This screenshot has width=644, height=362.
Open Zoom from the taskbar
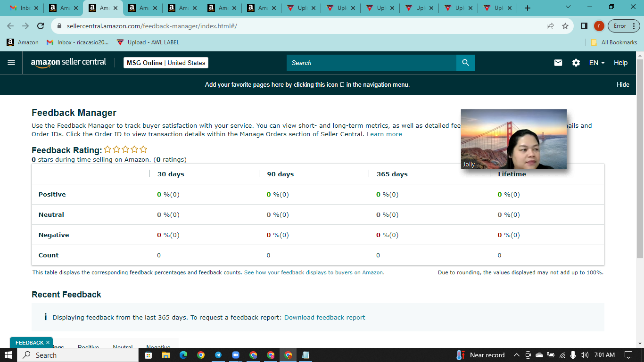click(236, 355)
